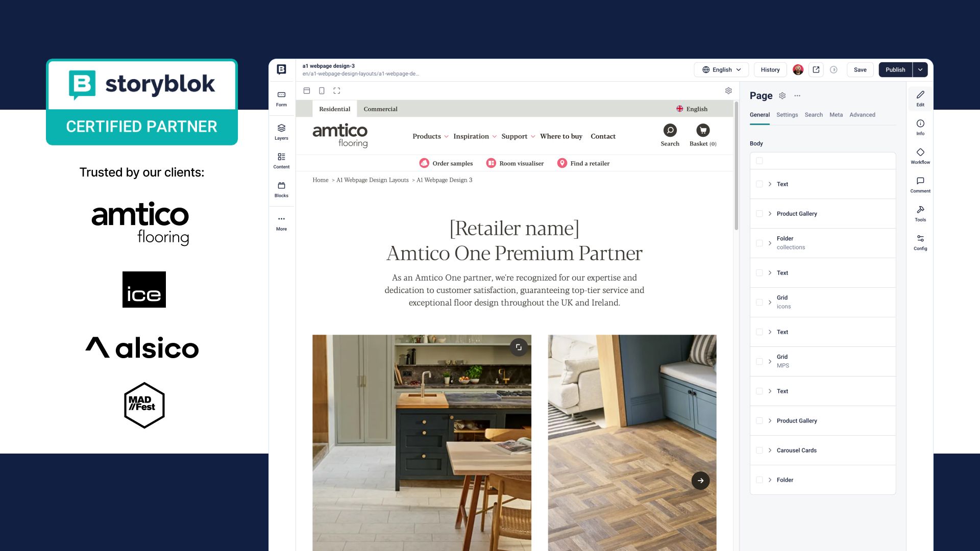Open the Page settings gear icon
This screenshot has height=551, width=980.
pyautogui.click(x=782, y=96)
